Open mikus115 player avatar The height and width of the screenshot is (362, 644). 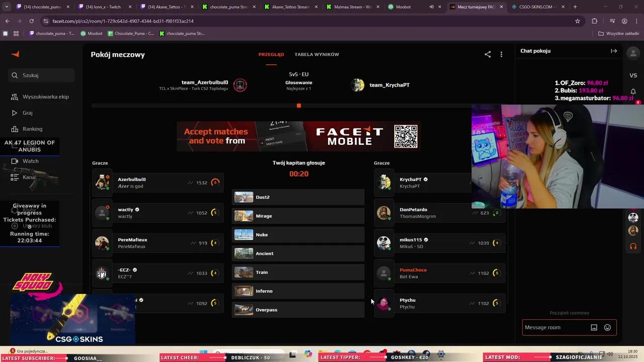pos(384,243)
